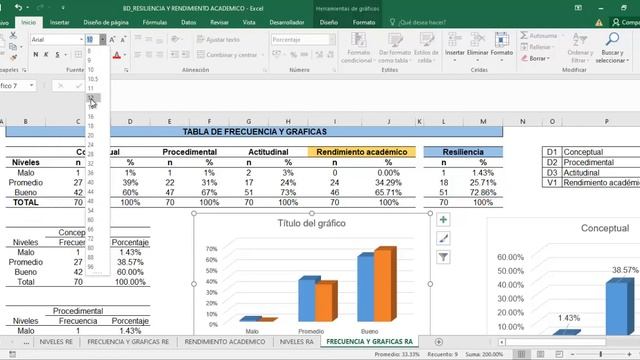Click the Título del gráfico chart title
640x360 pixels.
point(311,223)
